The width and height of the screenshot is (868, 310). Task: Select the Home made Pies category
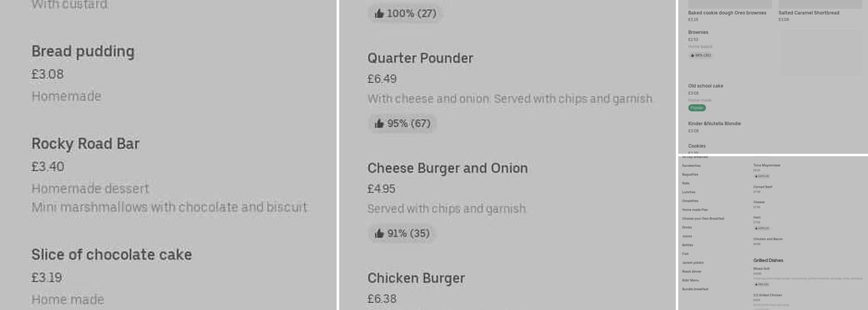click(x=694, y=210)
